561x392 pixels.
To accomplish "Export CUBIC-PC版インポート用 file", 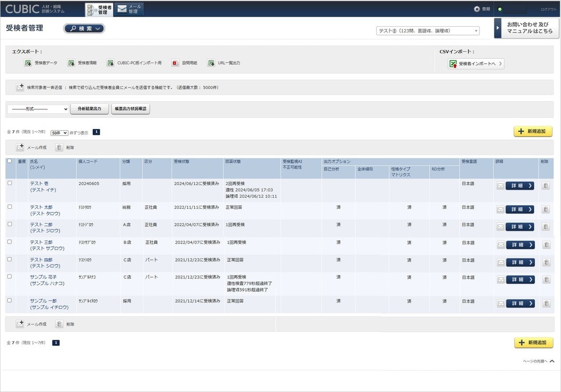I will coord(134,63).
